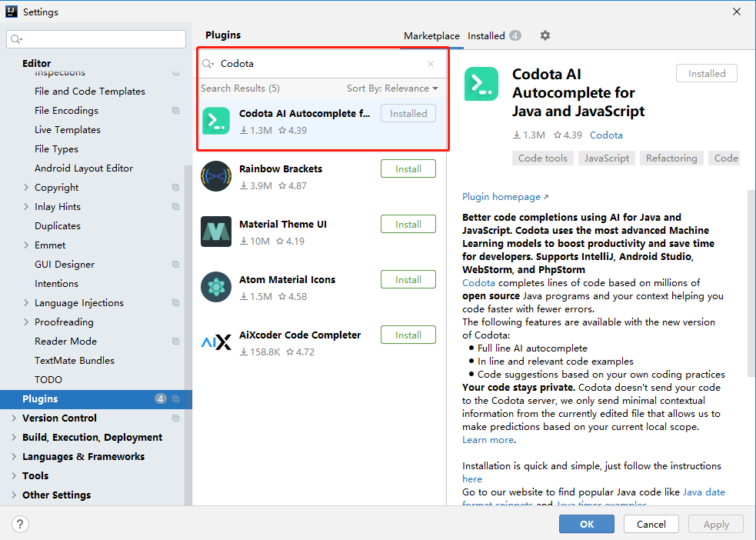Expand the Language Injections node

[26, 303]
